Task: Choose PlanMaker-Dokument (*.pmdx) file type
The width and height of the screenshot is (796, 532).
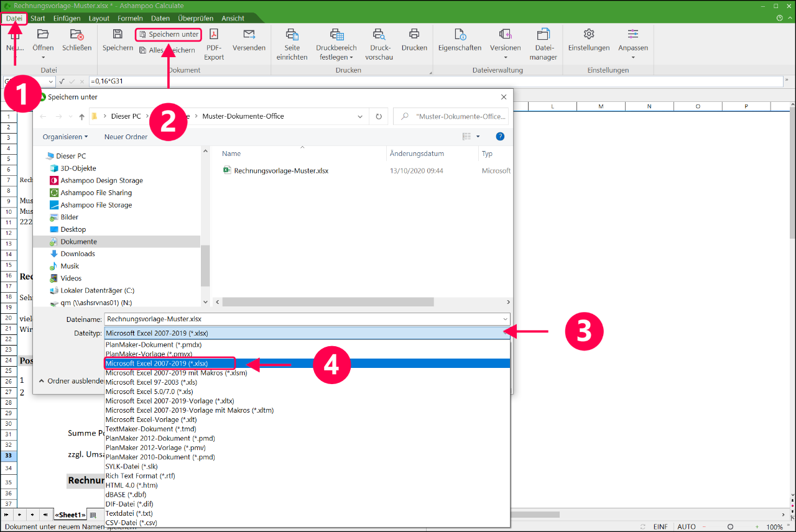Action: (x=307, y=344)
